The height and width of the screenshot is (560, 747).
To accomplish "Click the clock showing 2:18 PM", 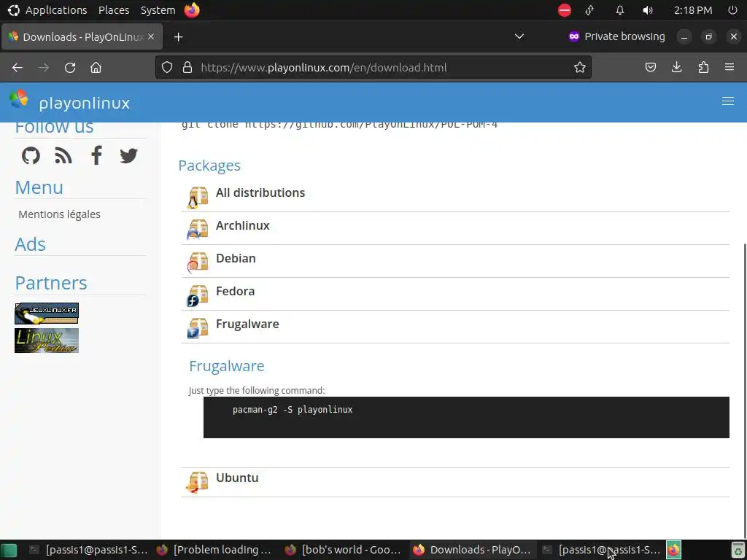I will click(693, 10).
